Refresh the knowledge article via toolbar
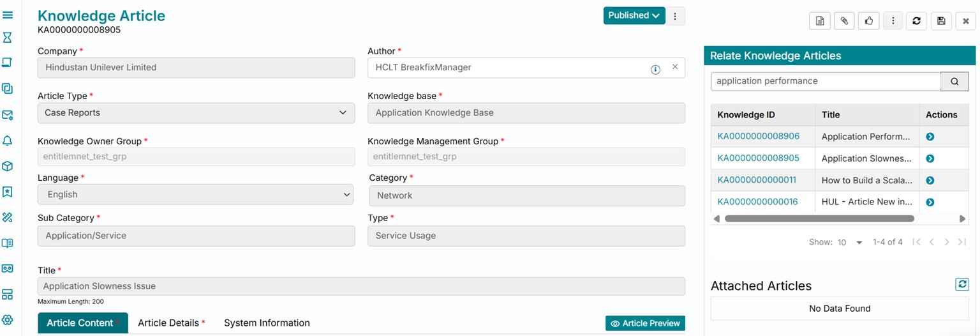 917,21
